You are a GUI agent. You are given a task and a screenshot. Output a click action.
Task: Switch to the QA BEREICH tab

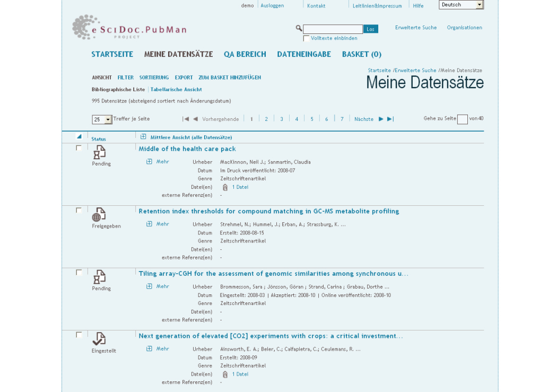click(x=245, y=54)
